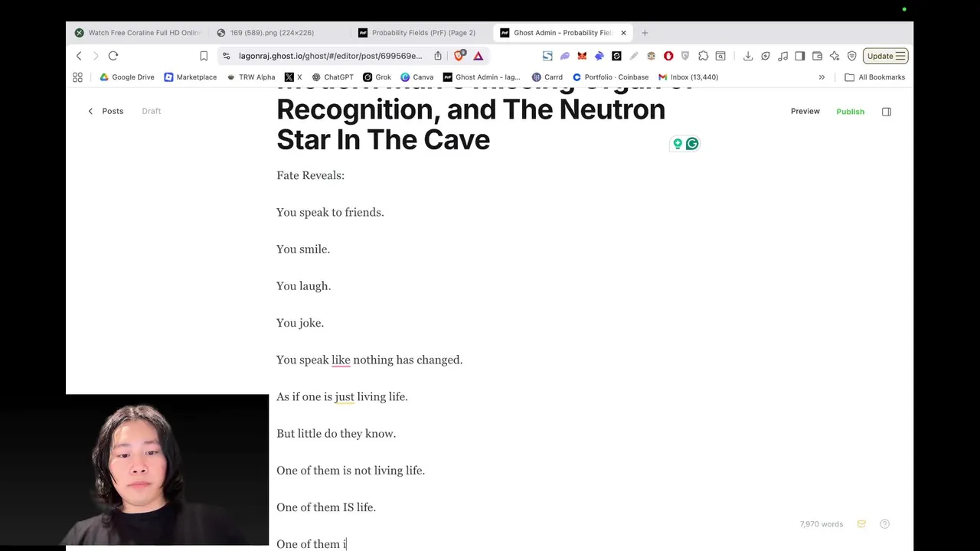The image size is (980, 551).
Task: Toggle the browser sidebar panel icon
Action: click(800, 56)
